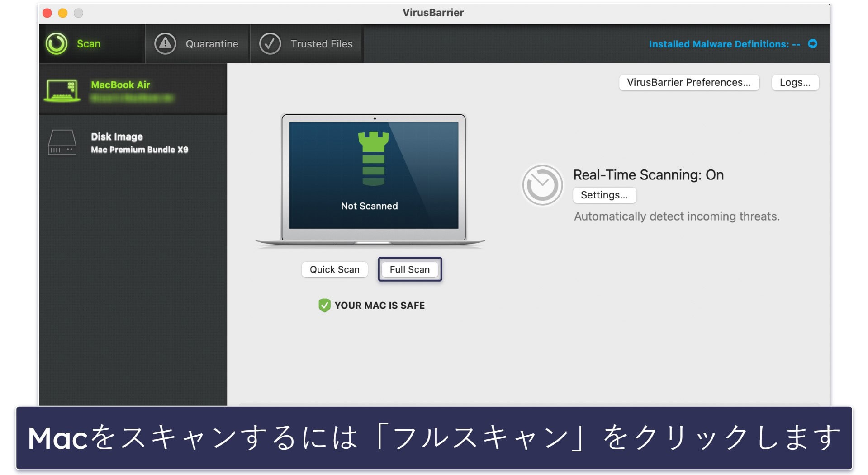This screenshot has width=868, height=475.
Task: Minimize the VirusBarrier window with yellow button
Action: click(x=63, y=13)
